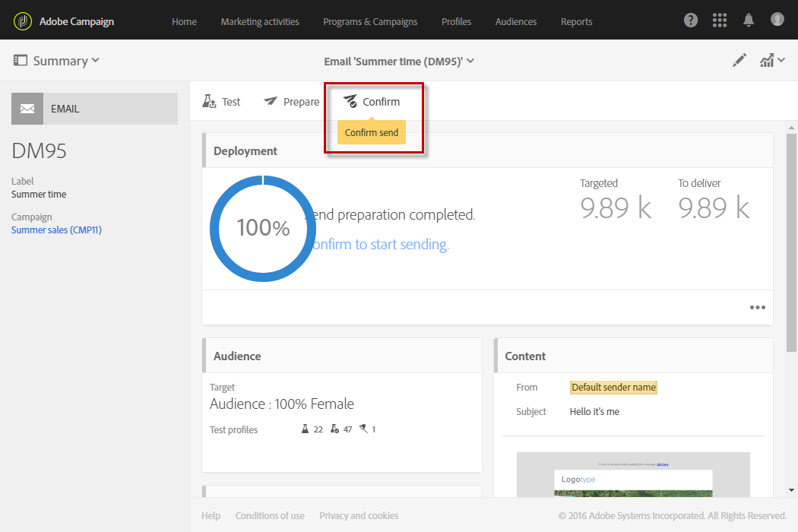This screenshot has height=532, width=798.
Task: Open the apps grid icon
Action: pos(720,21)
